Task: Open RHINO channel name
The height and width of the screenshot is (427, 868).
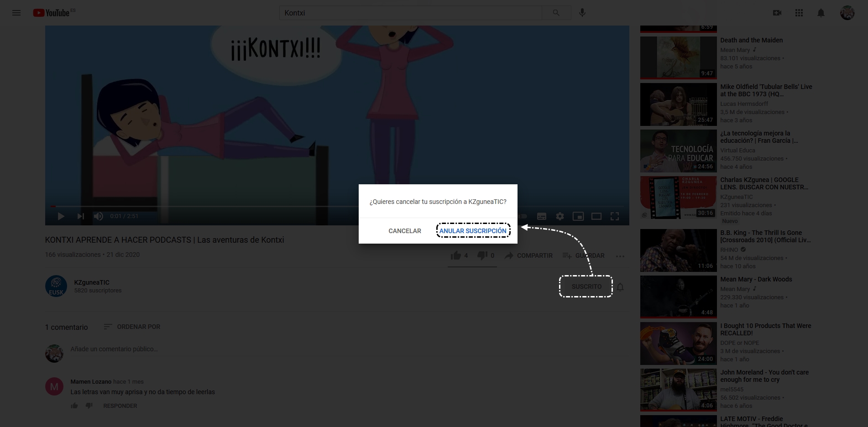Action: tap(729, 250)
